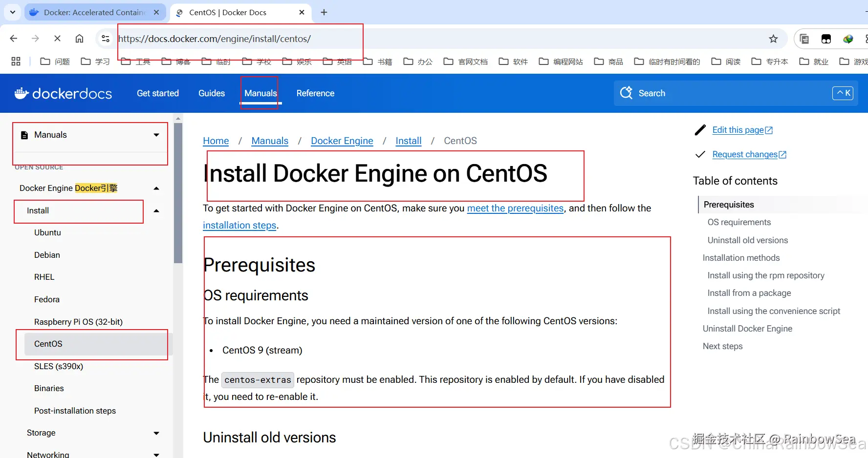Open the Get started section
868x458 pixels.
click(158, 93)
